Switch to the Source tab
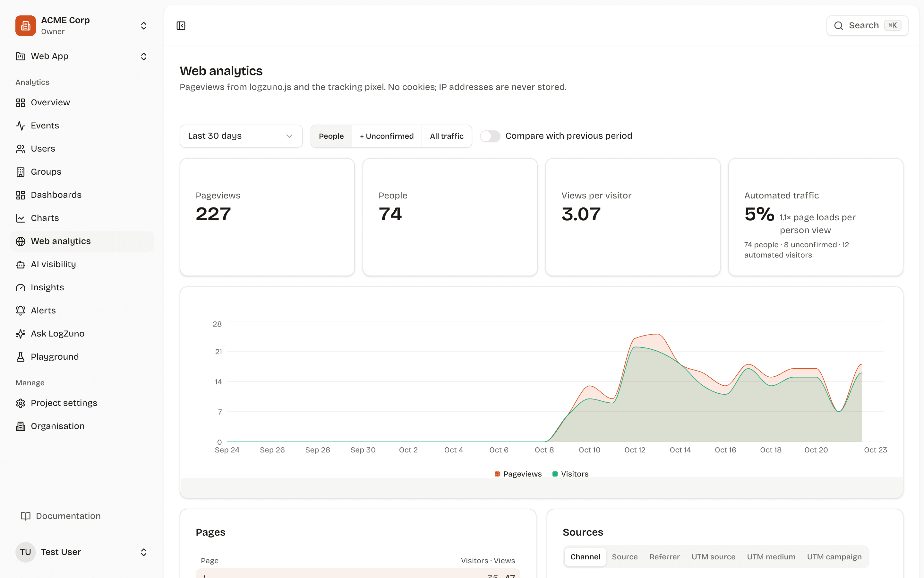Viewport: 924px width, 578px height. click(625, 557)
